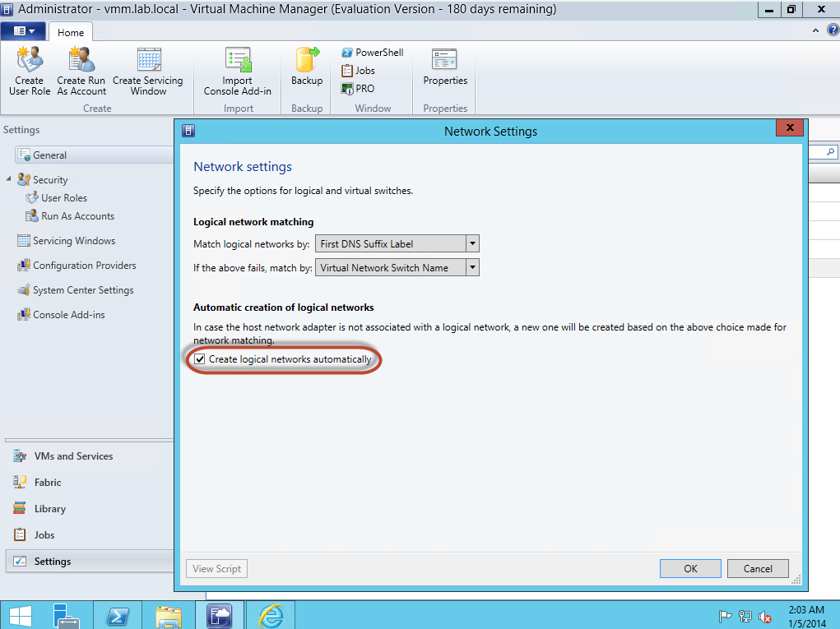Image resolution: width=840 pixels, height=629 pixels.
Task: Switch to the Fabric workspace
Action: [48, 483]
